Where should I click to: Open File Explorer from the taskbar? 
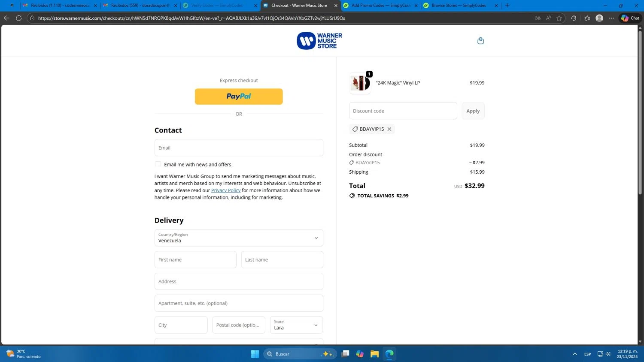pos(374,354)
